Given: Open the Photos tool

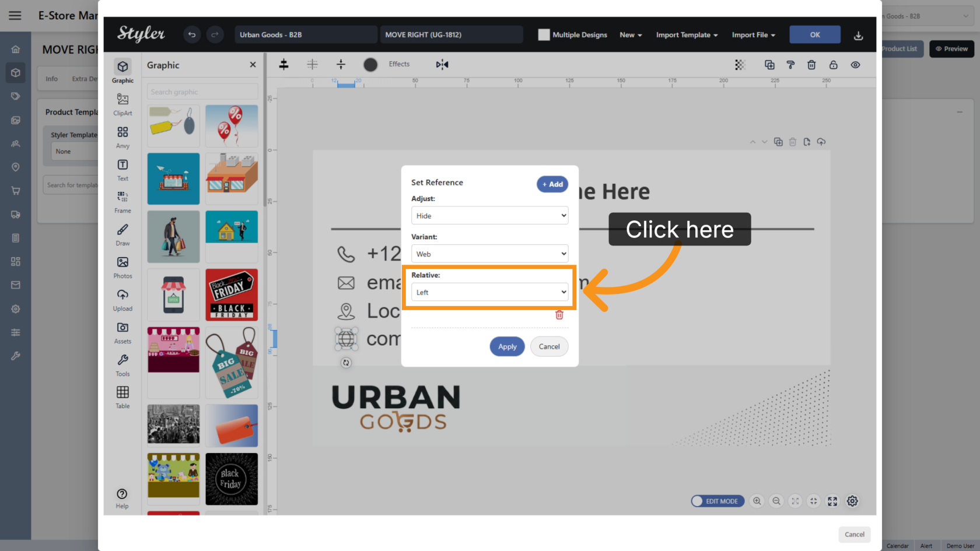Looking at the screenshot, I should click(123, 267).
